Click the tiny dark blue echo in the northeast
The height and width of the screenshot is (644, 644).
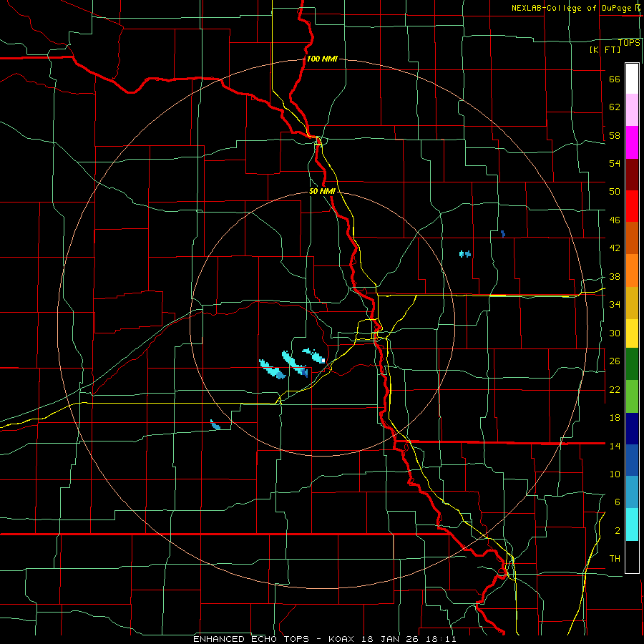pyautogui.click(x=503, y=234)
